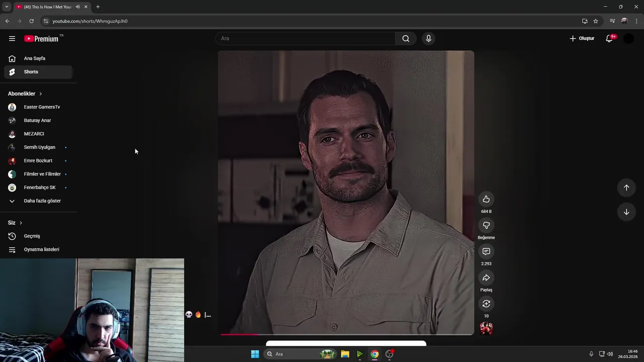Image resolution: width=644 pixels, height=362 pixels.
Task: Open Emre Bozkurt channel
Action: pos(38,161)
